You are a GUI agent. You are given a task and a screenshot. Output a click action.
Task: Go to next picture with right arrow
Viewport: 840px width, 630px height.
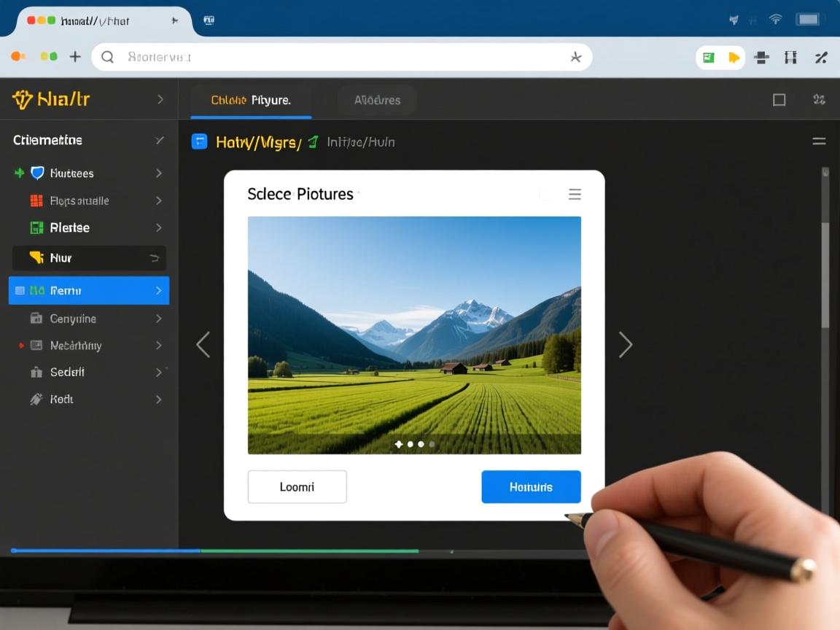(625, 344)
